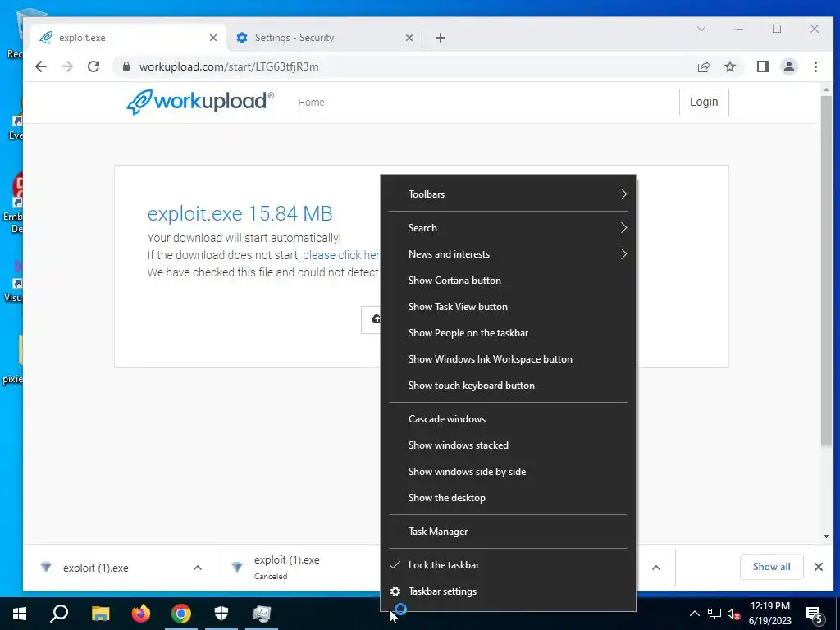Click the scrollbar down arrow

coord(826,536)
